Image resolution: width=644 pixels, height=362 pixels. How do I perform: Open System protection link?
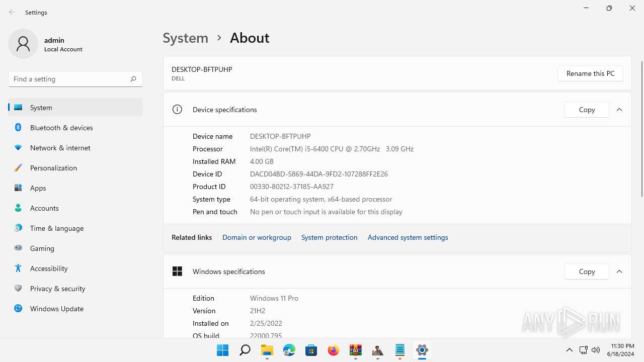click(329, 237)
